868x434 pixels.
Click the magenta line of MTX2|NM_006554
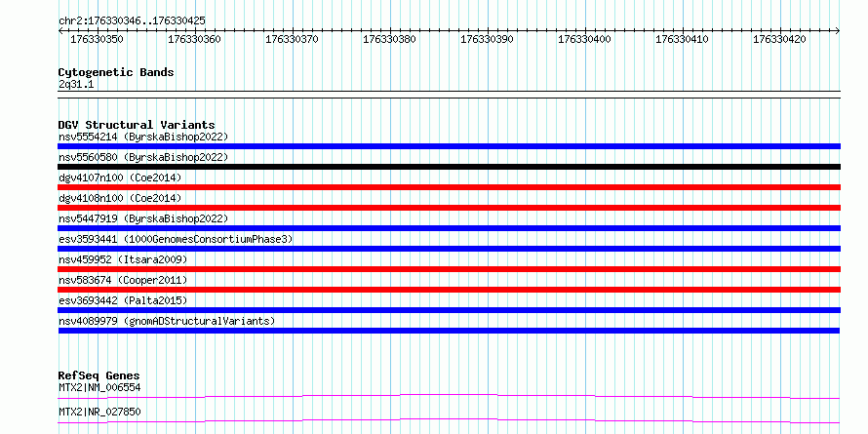click(449, 396)
